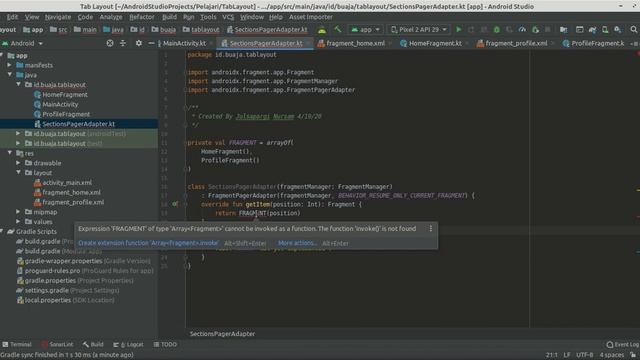This screenshot has width=640, height=360.
Task: Click the Debug app bug icon
Action: tap(496, 29)
